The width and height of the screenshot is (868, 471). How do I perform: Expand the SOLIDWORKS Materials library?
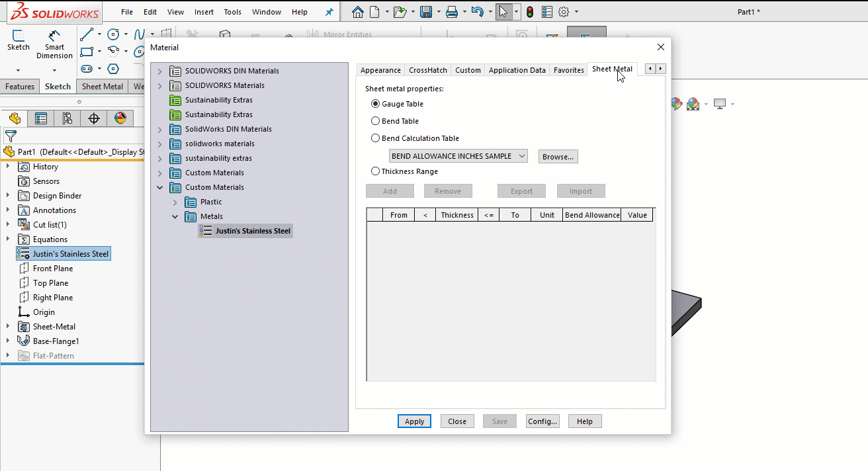(x=159, y=85)
